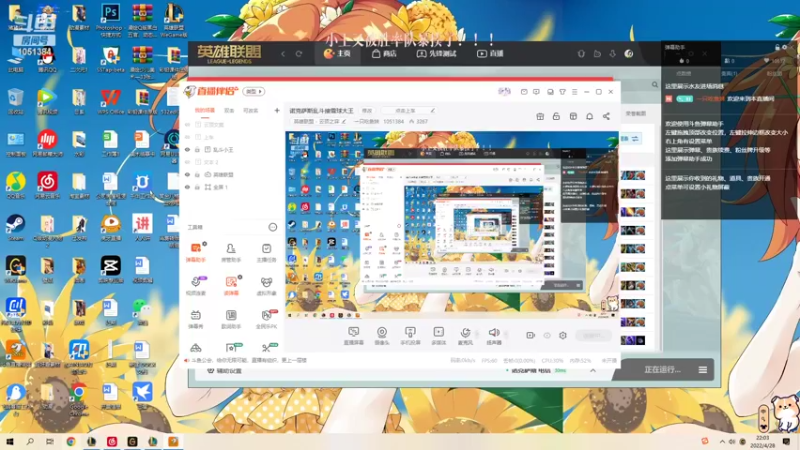Open Photoshop shortcut on the desktop
The height and width of the screenshot is (450, 800).
(110, 18)
